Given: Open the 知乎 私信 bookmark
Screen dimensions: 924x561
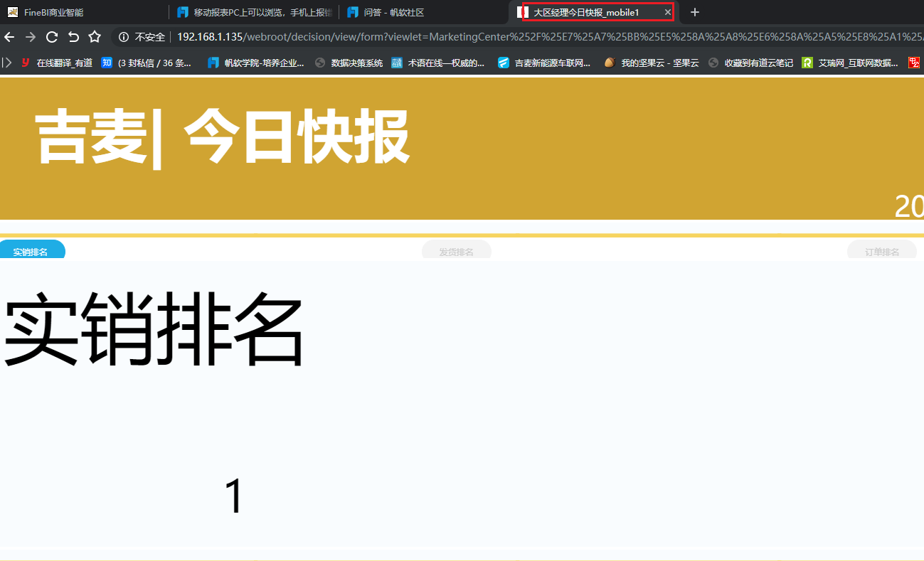Looking at the screenshot, I should tap(147, 63).
